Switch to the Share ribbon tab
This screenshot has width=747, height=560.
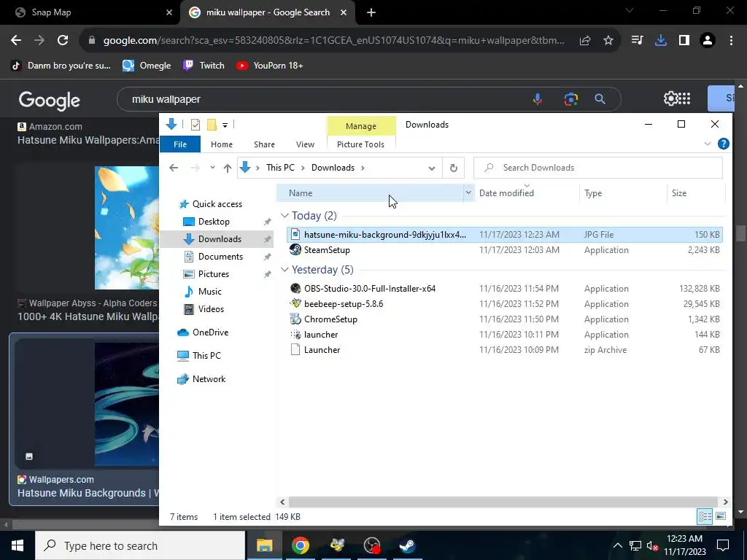[x=264, y=144]
